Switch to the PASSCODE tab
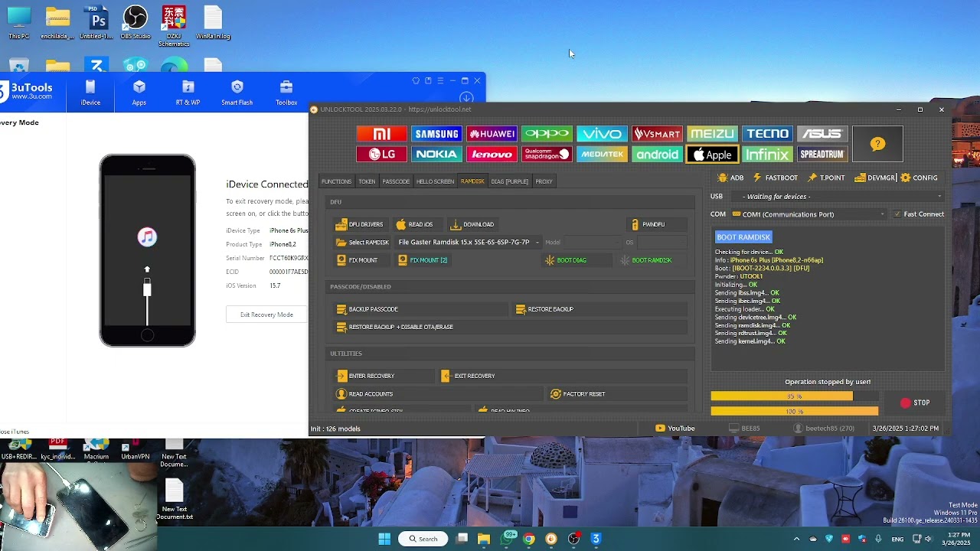This screenshot has height=551, width=980. 396,181
